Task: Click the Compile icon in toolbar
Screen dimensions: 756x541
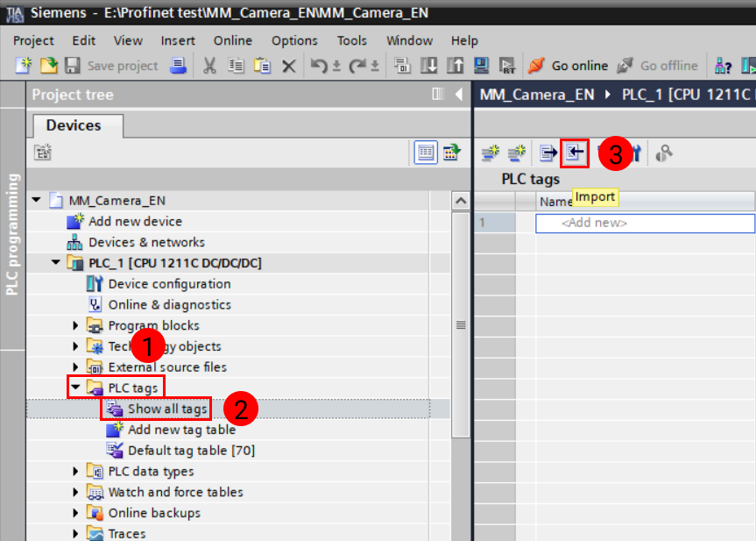Action: click(x=402, y=65)
